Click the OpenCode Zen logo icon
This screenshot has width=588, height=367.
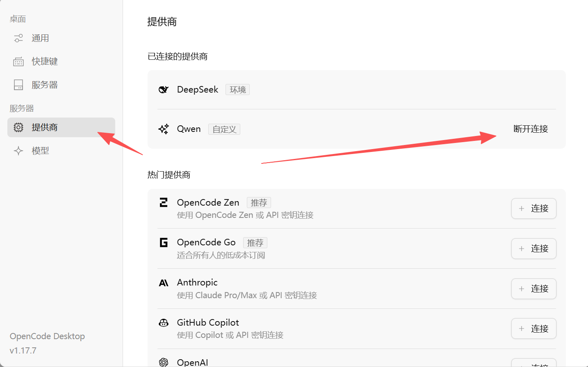(164, 202)
